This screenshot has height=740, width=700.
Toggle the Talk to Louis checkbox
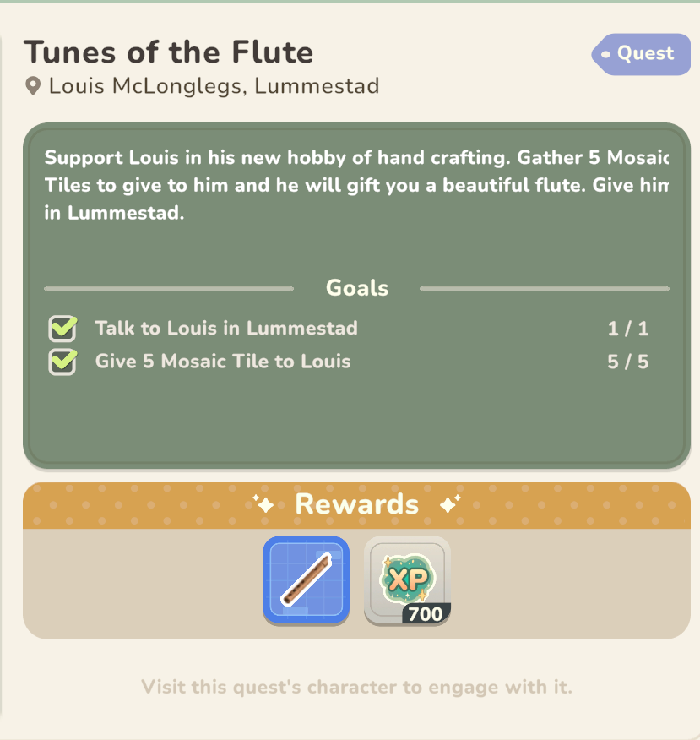coord(62,328)
